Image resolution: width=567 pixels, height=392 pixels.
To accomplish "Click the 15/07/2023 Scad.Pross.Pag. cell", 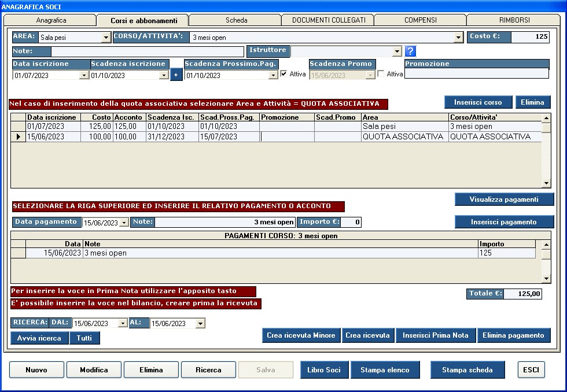I will click(229, 137).
